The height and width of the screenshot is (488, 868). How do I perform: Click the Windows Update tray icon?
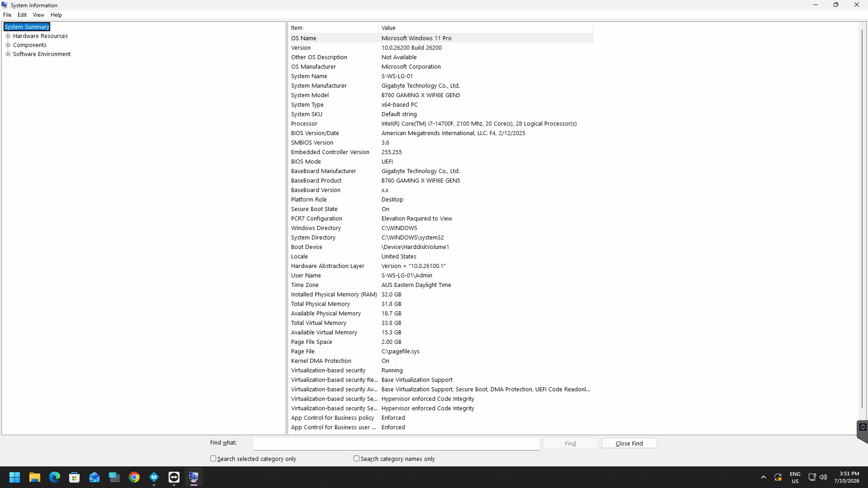(778, 477)
